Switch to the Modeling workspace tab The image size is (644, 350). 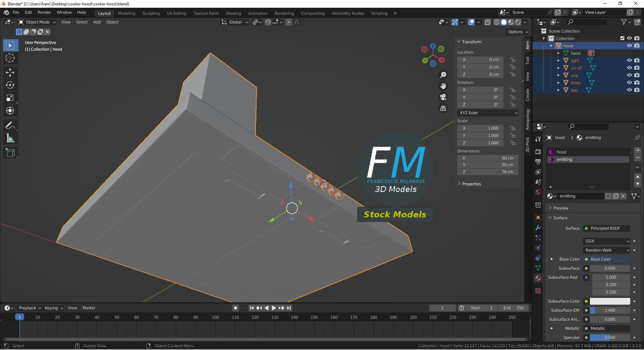coord(126,13)
